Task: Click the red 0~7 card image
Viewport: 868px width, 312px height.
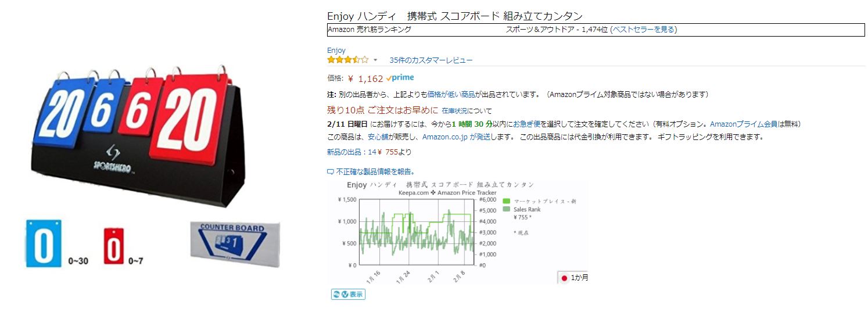Action: 114,246
